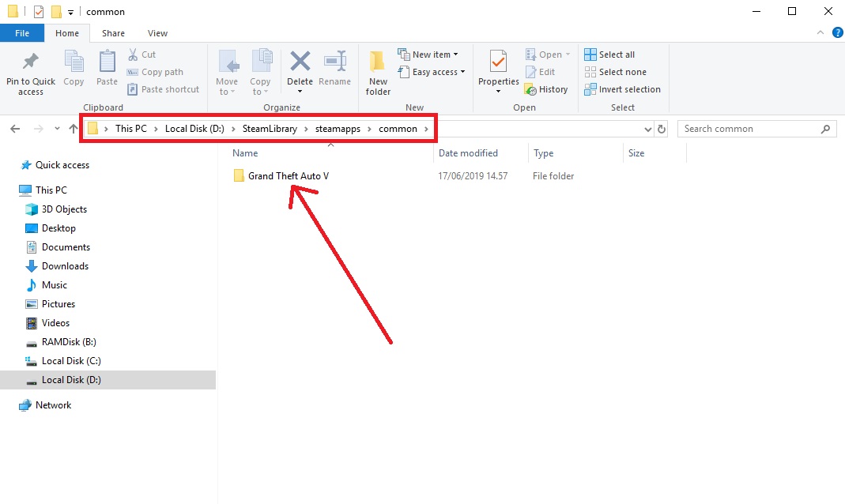Show file History
This screenshot has height=504, width=845.
point(546,89)
